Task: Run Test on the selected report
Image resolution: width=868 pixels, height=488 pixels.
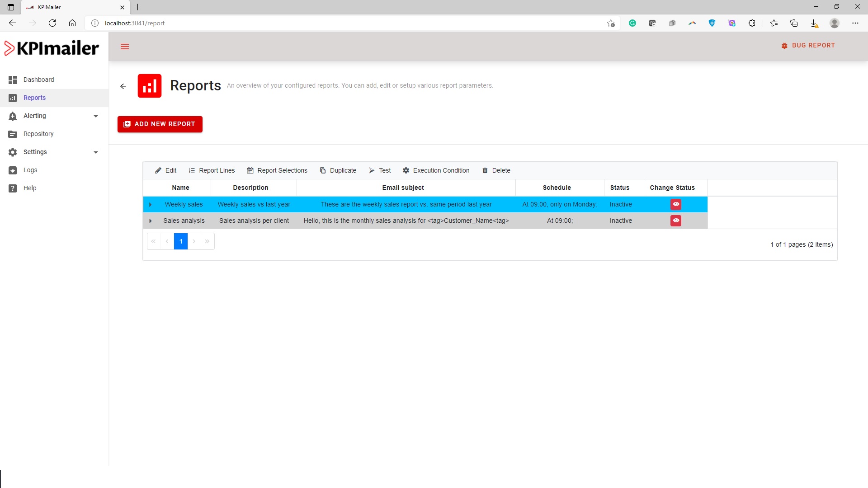Action: [x=380, y=170]
